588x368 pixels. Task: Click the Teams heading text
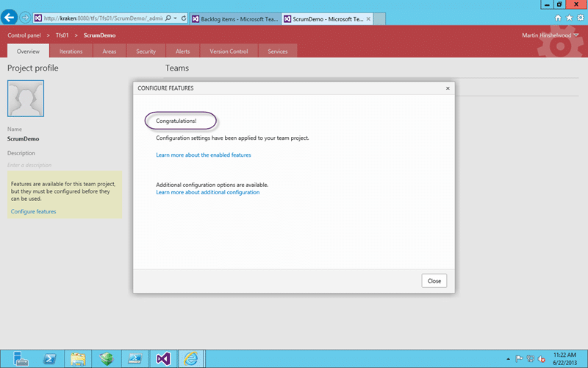pyautogui.click(x=177, y=68)
